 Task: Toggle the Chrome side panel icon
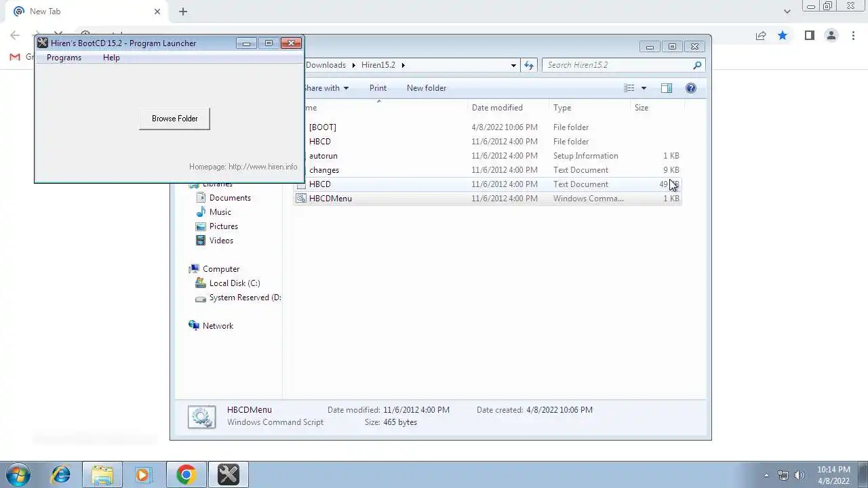pos(809,35)
